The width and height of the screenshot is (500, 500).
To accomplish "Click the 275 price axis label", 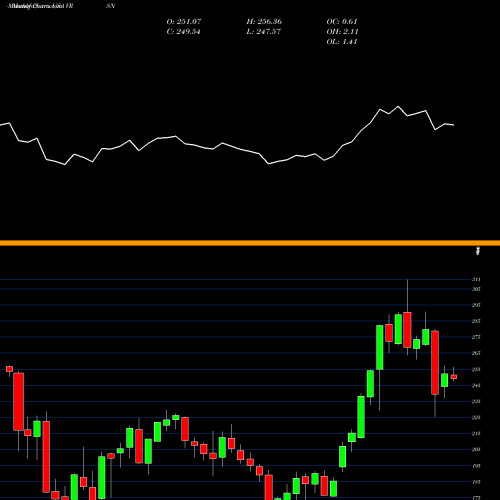I will pyautogui.click(x=476, y=337).
